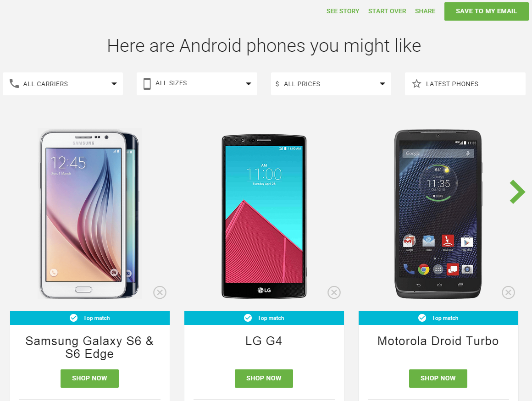
Task: Click the dollar sign price icon
Action: coord(277,84)
